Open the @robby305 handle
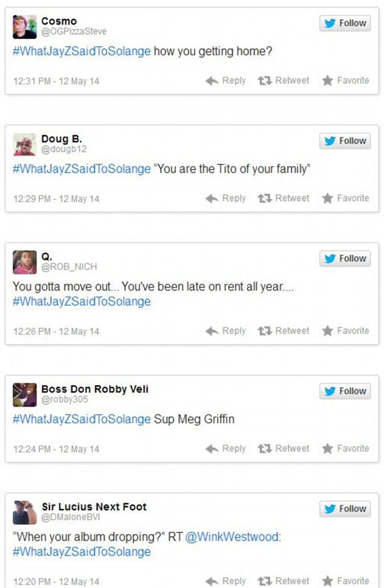This screenshot has width=384, height=588. pyautogui.click(x=65, y=399)
